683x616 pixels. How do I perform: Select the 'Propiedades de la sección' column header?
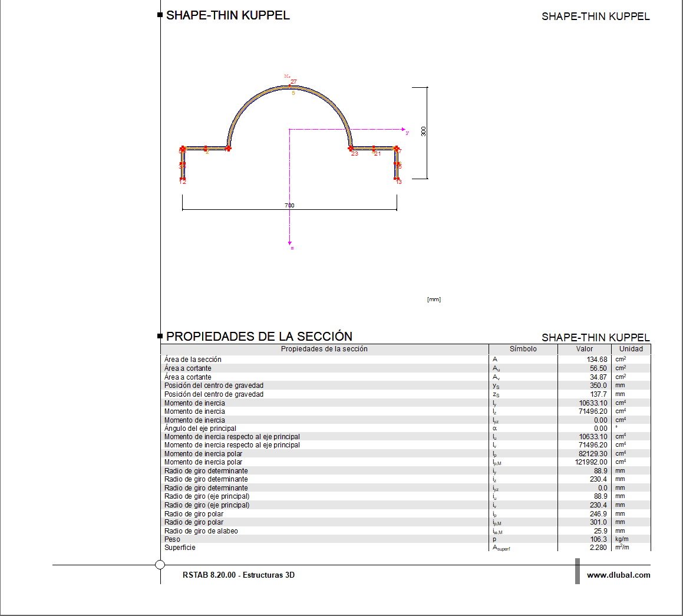(x=324, y=349)
